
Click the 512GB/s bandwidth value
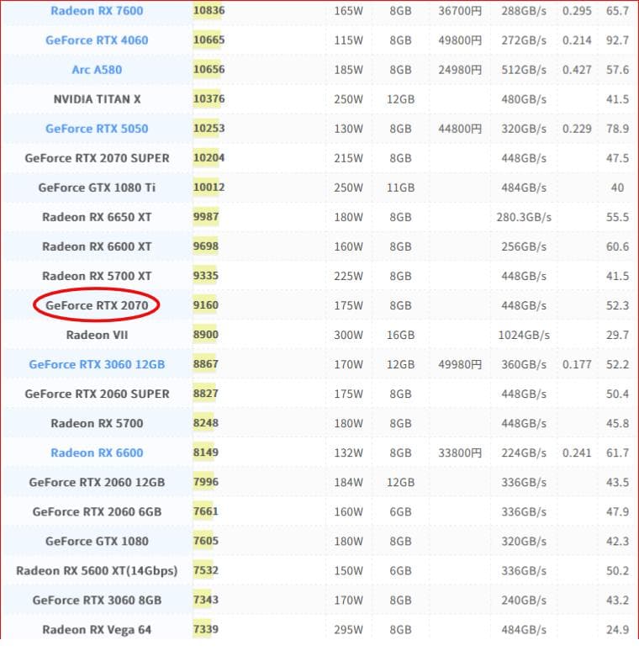pyautogui.click(x=524, y=70)
